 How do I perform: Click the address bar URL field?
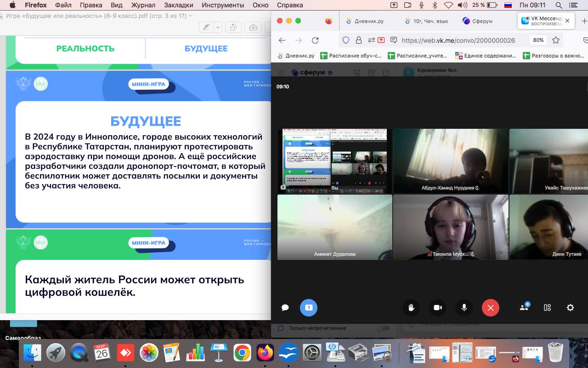point(457,40)
